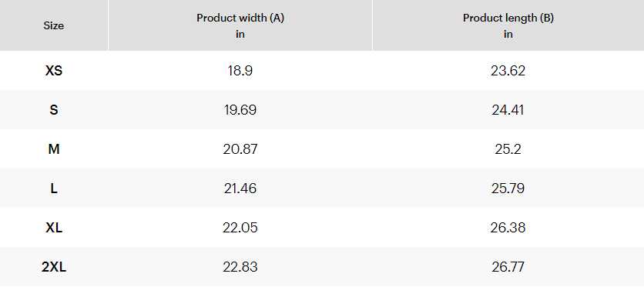Select width value 22.83
The width and height of the screenshot is (644, 287).
240,267
